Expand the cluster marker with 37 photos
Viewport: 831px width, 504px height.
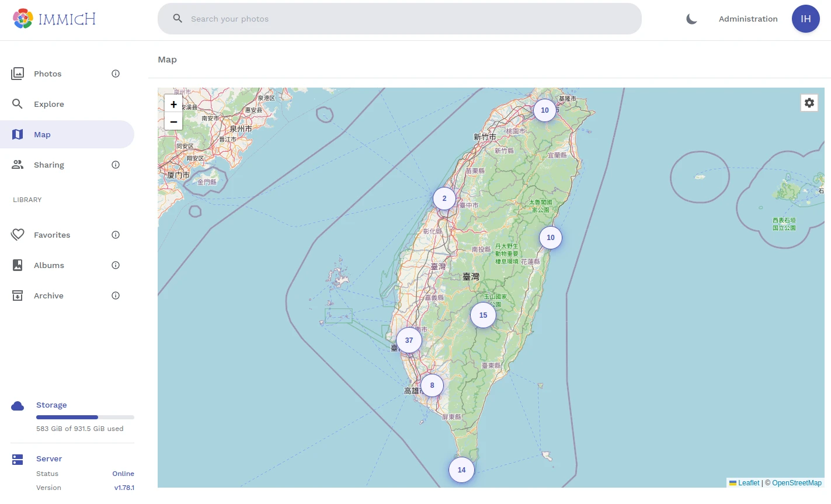pos(409,340)
